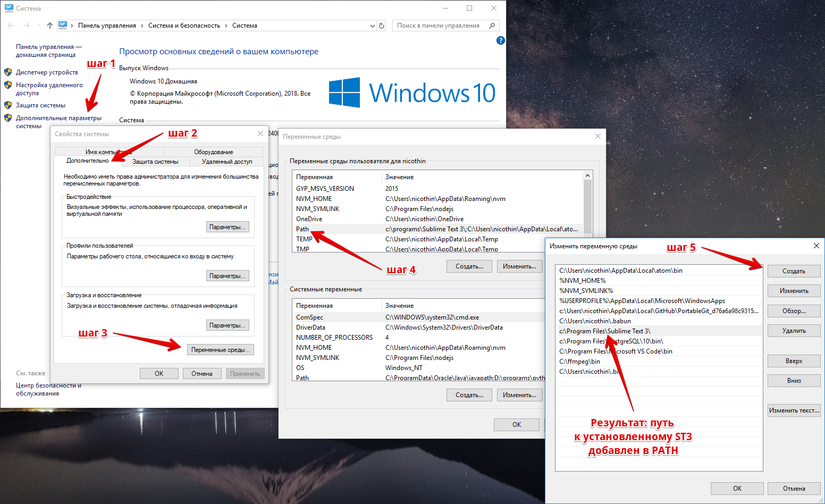Select the user NVM_HOME variable showing Roaming\nvm
The image size is (825, 504).
point(437,199)
